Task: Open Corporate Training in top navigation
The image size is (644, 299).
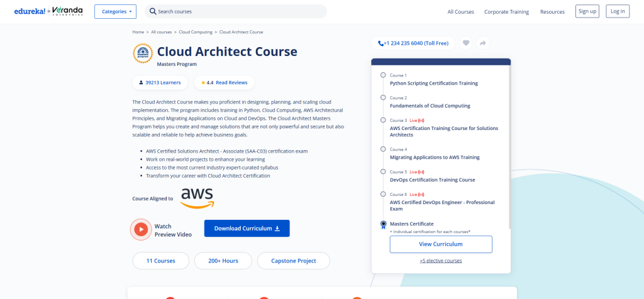Action: coord(506,12)
